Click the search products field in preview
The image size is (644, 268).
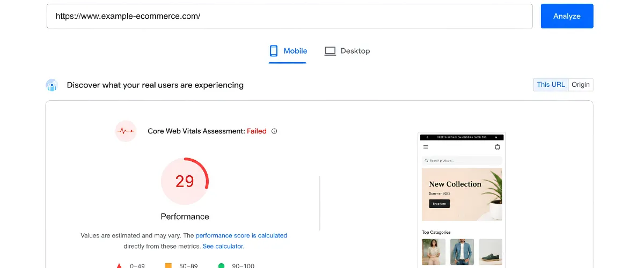(x=462, y=160)
